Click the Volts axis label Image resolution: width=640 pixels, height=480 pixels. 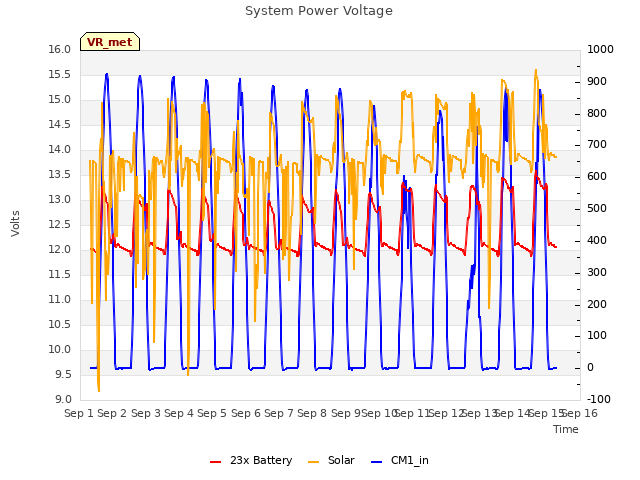[x=15, y=224]
